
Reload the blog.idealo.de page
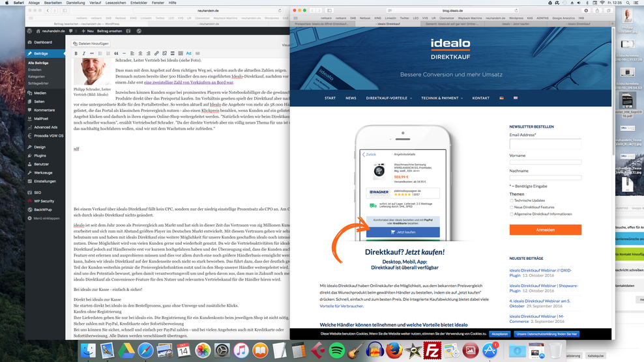pos(516,10)
